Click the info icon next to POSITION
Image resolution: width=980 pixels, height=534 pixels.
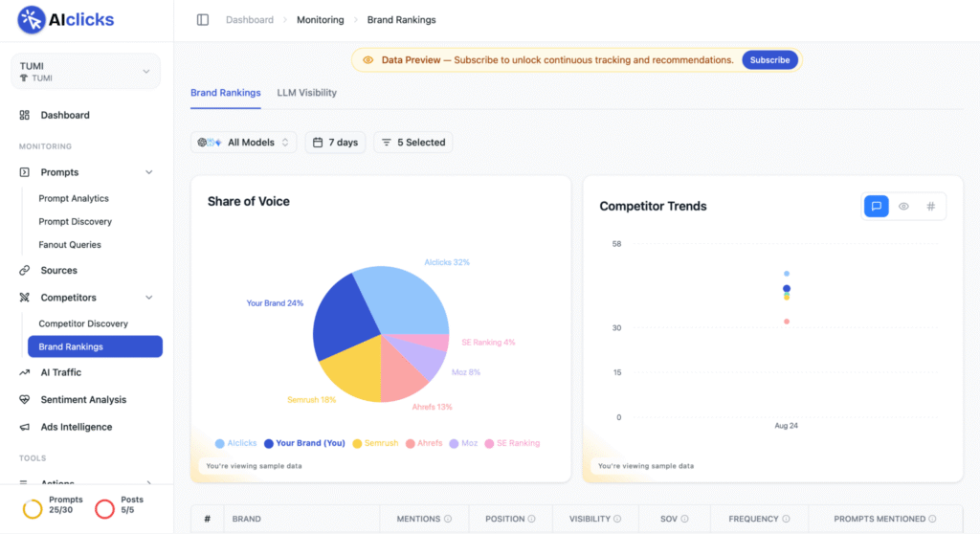coord(531,519)
